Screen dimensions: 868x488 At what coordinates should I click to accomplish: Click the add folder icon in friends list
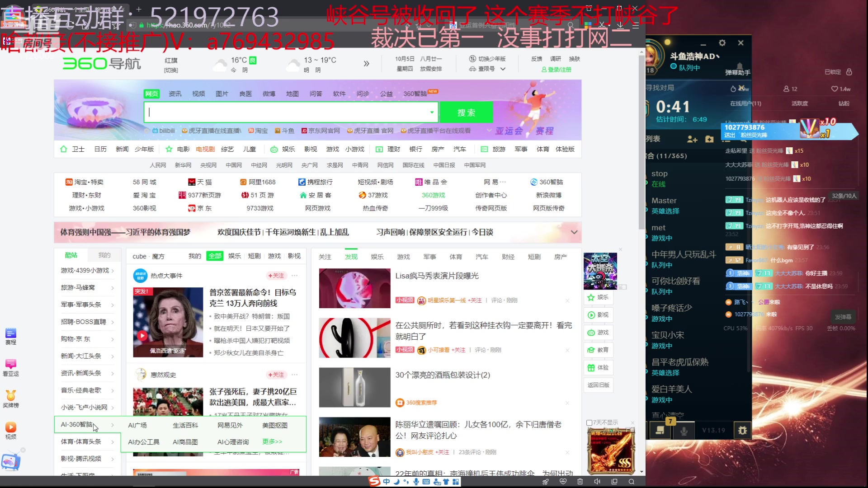709,139
